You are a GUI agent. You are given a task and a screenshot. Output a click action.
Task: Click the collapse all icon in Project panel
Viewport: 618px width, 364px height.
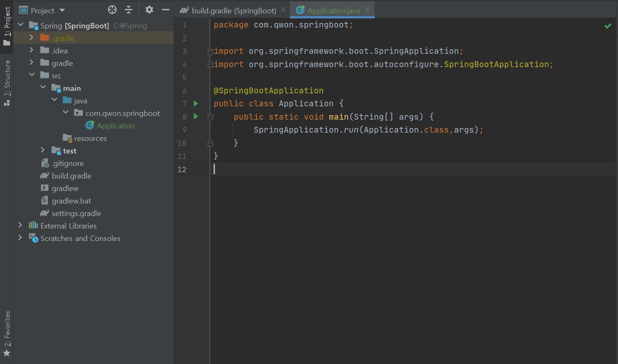[129, 10]
